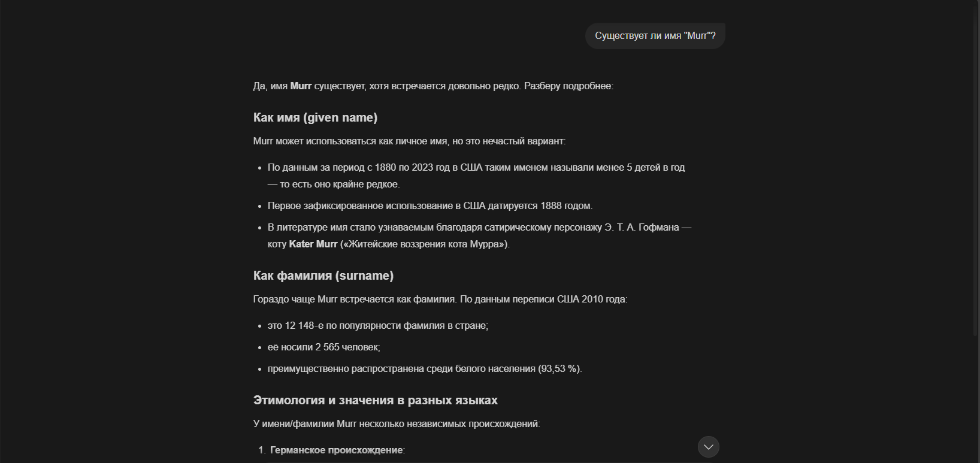Click the bold text "Kater Murr"
Image resolution: width=980 pixels, height=463 pixels.
click(x=313, y=244)
